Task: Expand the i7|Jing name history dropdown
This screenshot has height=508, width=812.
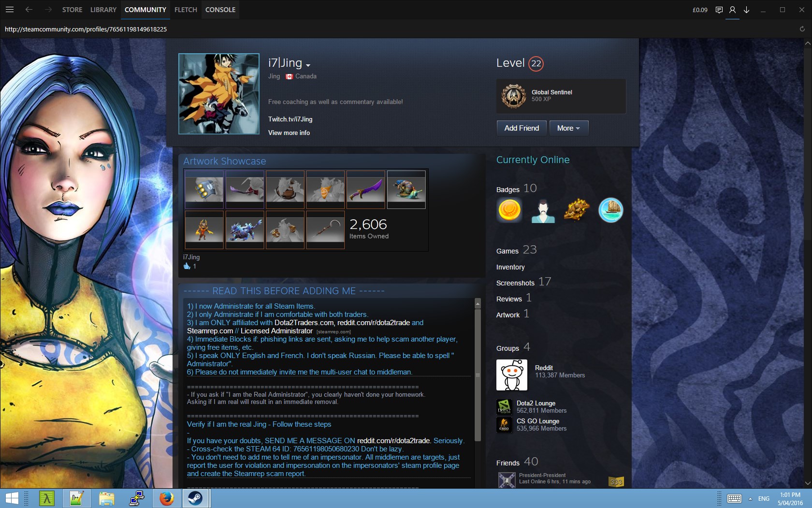Action: [x=308, y=65]
